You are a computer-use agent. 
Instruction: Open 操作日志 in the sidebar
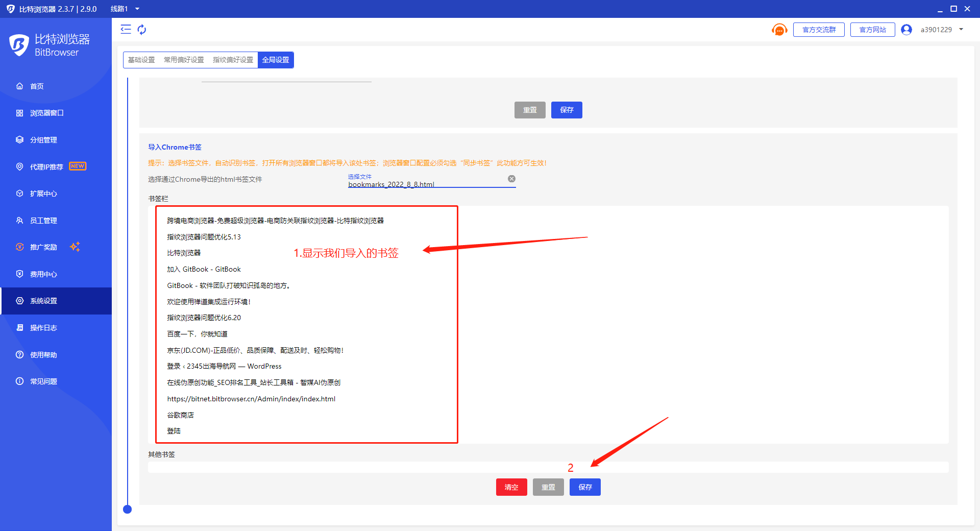pyautogui.click(x=43, y=328)
